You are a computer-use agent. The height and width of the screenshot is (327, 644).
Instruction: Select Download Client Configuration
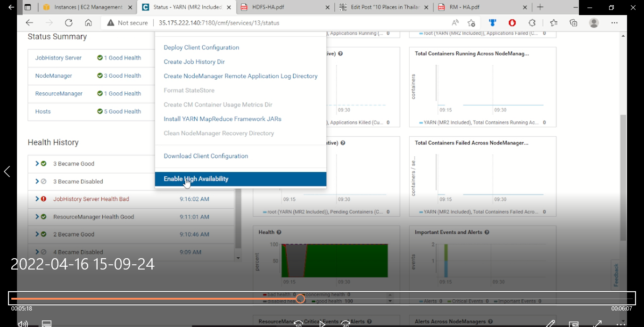pyautogui.click(x=206, y=156)
